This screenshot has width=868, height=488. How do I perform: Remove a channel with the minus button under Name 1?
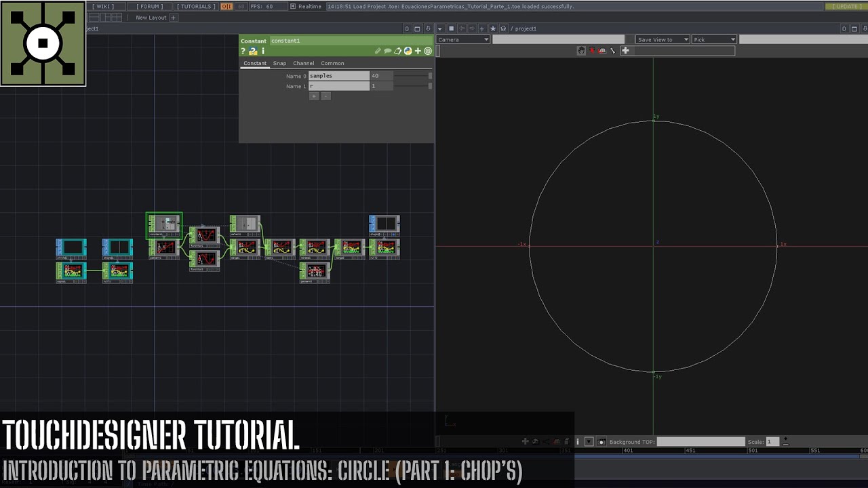point(325,96)
